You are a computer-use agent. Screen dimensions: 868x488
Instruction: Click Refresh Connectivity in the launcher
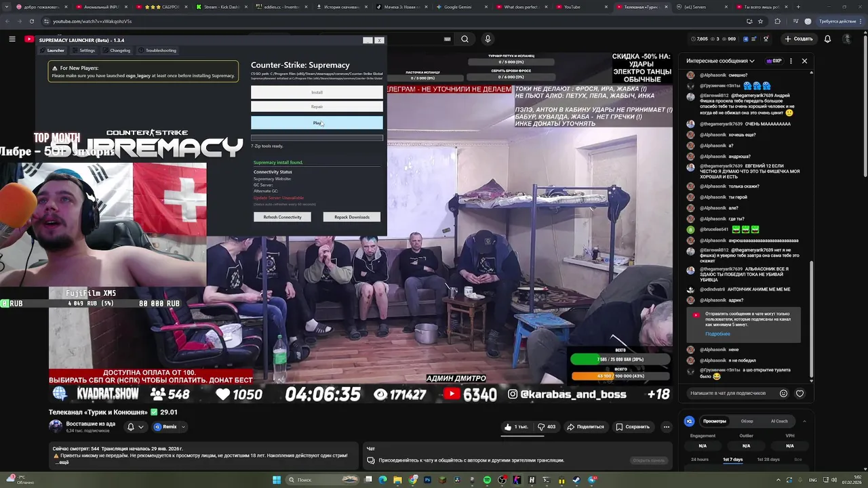pyautogui.click(x=282, y=217)
